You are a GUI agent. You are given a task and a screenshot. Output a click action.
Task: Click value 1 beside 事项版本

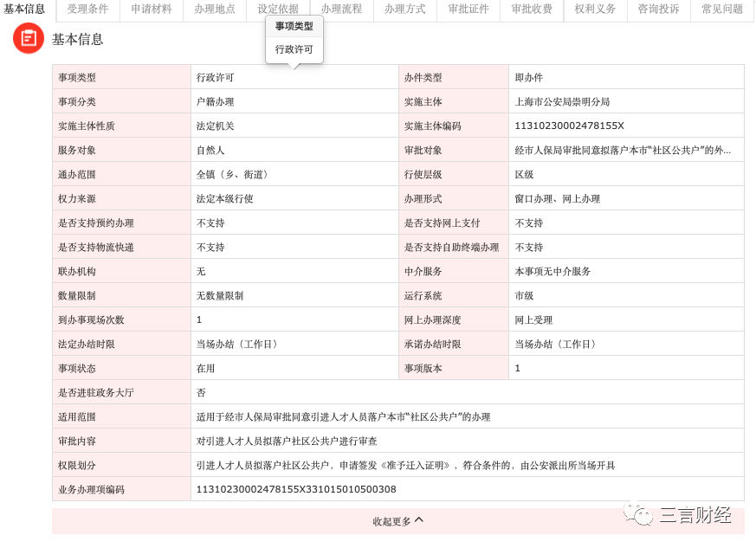pyautogui.click(x=517, y=368)
